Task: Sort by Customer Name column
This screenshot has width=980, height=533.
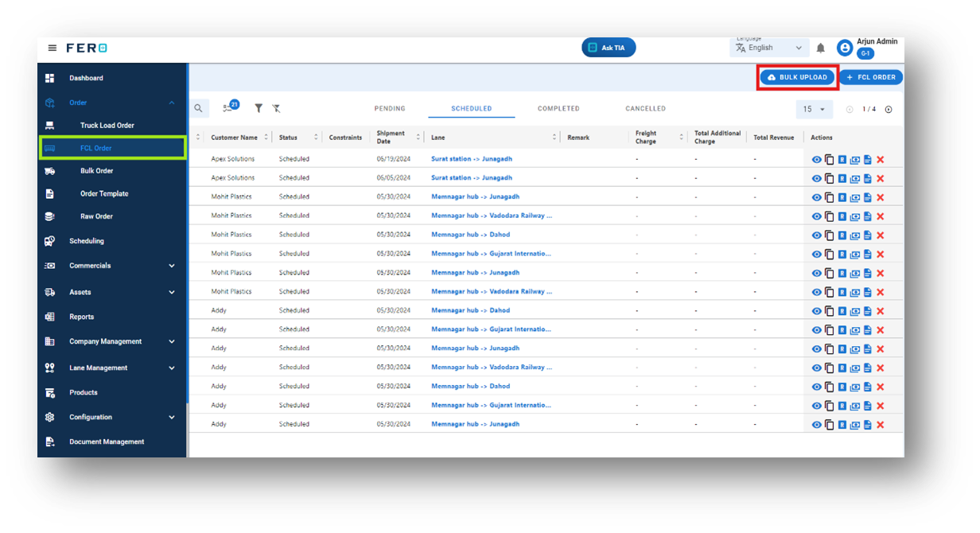Action: (266, 138)
